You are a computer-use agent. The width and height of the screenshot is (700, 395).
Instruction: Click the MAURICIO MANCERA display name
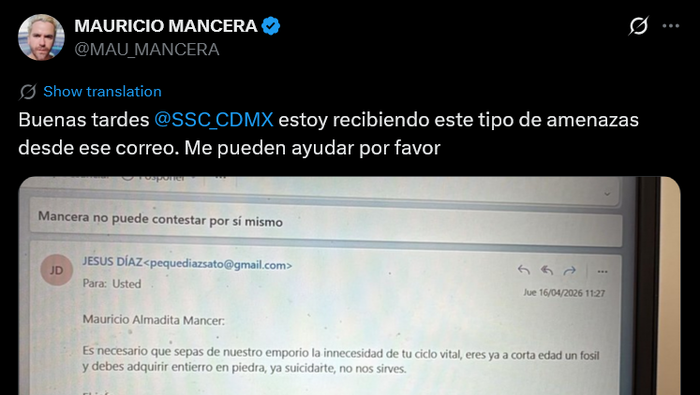[166, 26]
